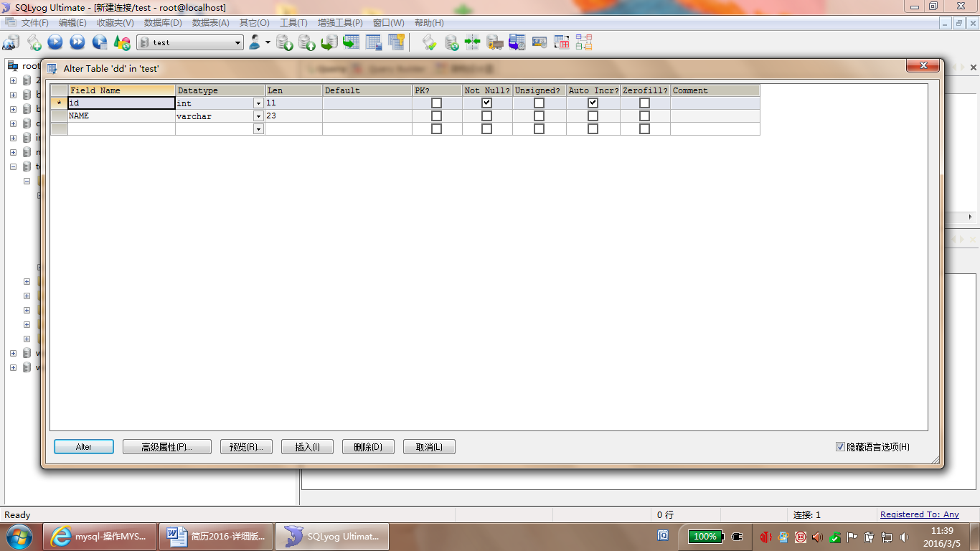This screenshot has width=980, height=551.
Task: Click the Registered To: Any link
Action: [x=920, y=514]
